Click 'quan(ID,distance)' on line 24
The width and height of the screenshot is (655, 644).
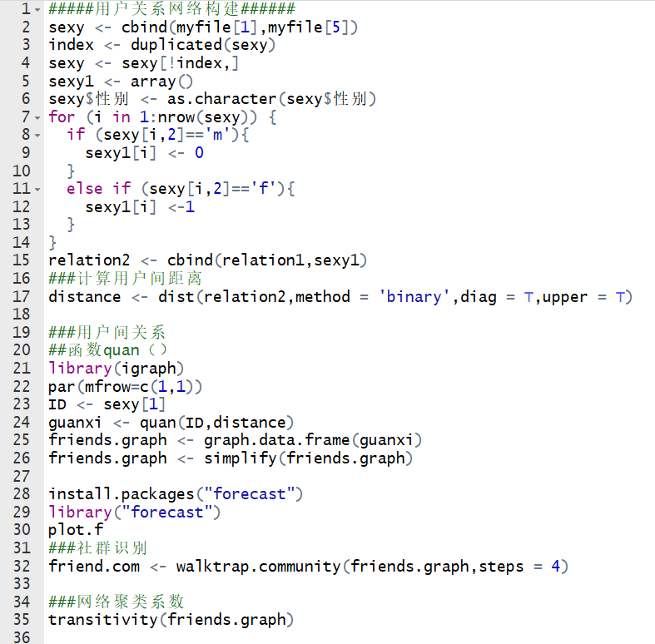tap(216, 423)
